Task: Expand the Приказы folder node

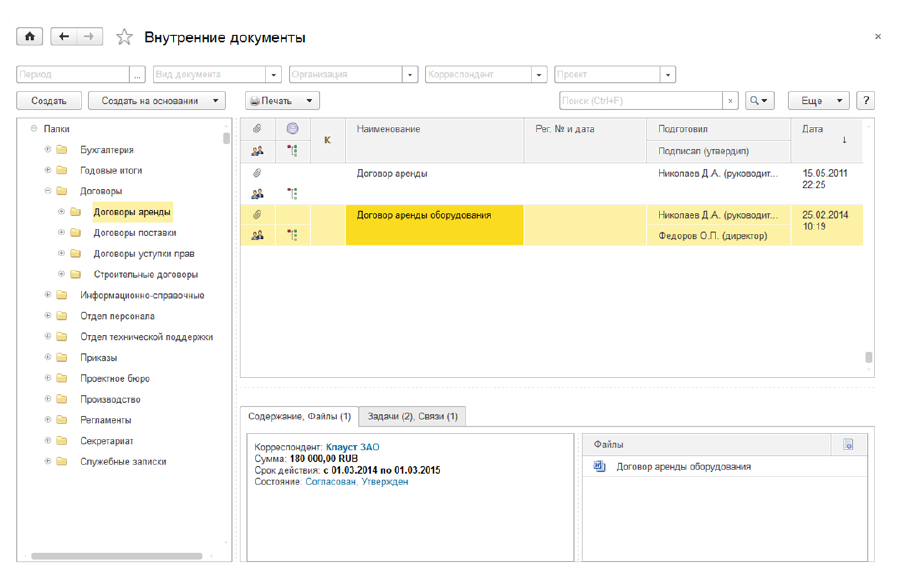Action: tap(48, 357)
